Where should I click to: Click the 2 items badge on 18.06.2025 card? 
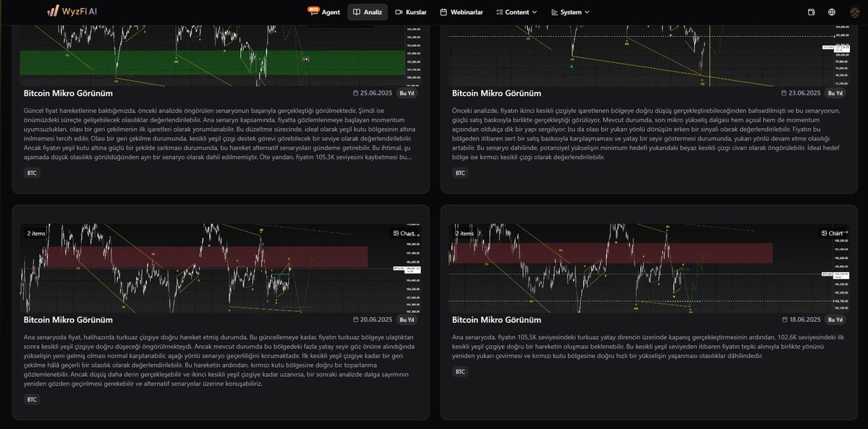pyautogui.click(x=465, y=233)
